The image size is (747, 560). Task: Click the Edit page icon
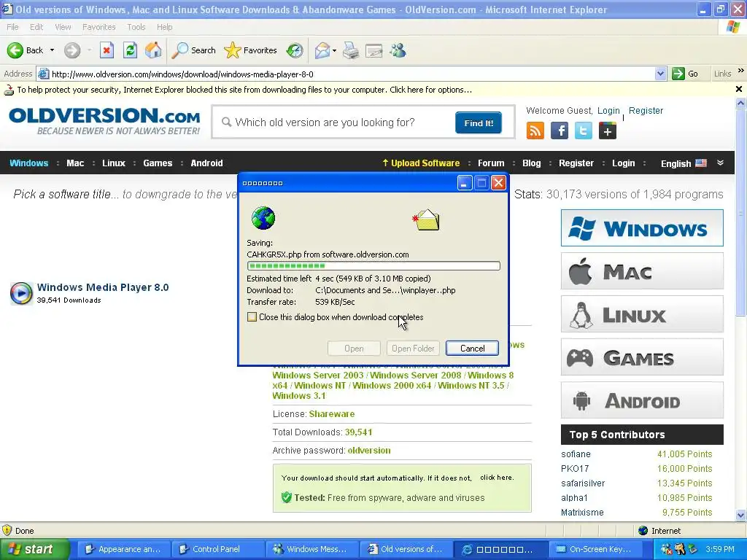374,50
